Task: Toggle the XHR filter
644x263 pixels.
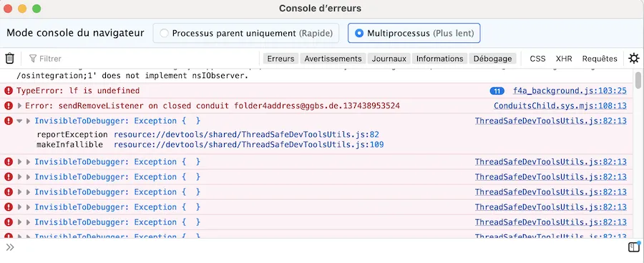Action: (x=564, y=59)
